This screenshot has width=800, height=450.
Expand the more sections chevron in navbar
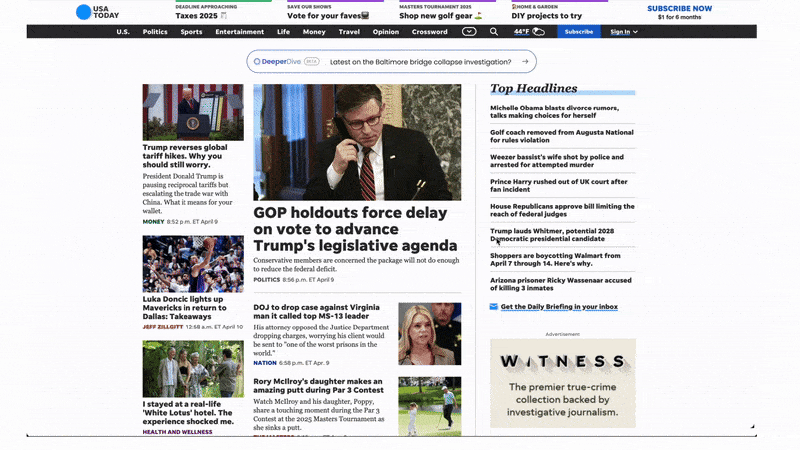coord(469,32)
